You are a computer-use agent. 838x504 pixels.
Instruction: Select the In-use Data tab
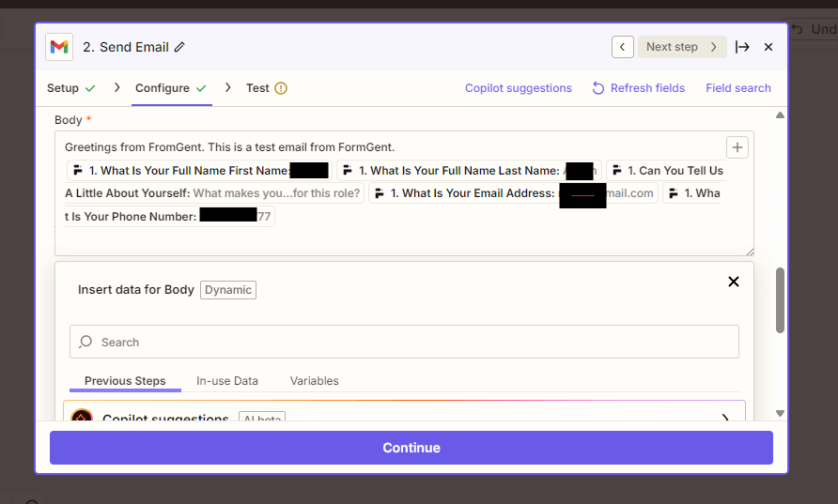click(227, 381)
